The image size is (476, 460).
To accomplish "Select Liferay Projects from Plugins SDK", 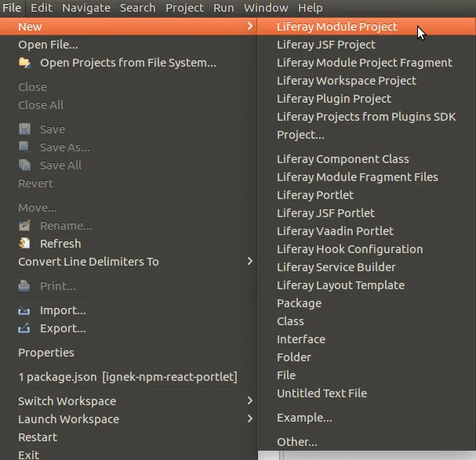I will click(366, 117).
